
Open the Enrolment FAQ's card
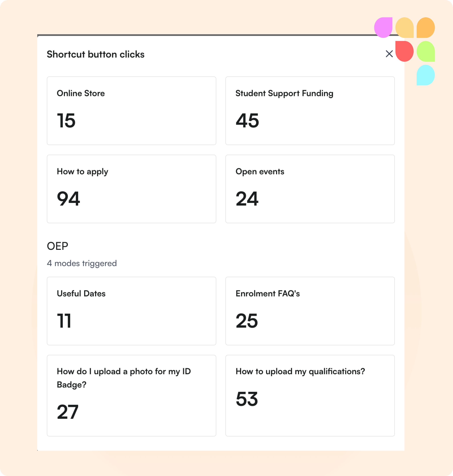coord(310,311)
